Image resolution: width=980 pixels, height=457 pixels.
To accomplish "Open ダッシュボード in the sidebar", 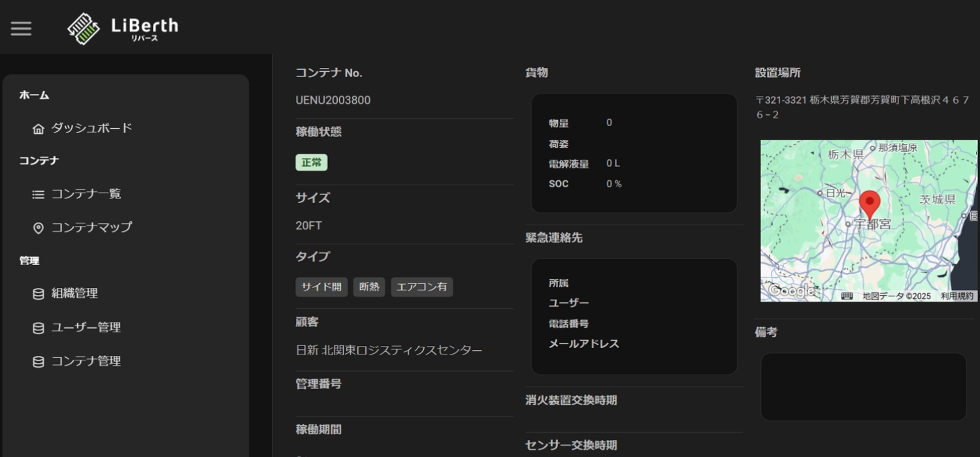I will (x=91, y=128).
